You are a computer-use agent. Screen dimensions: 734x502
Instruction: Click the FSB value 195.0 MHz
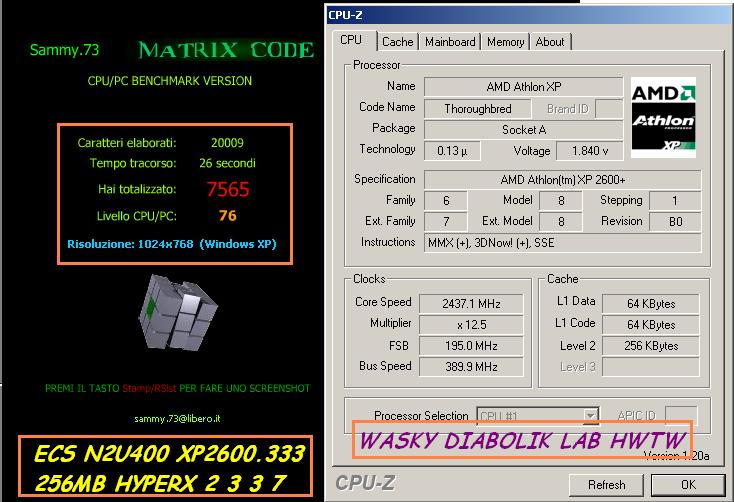471,346
